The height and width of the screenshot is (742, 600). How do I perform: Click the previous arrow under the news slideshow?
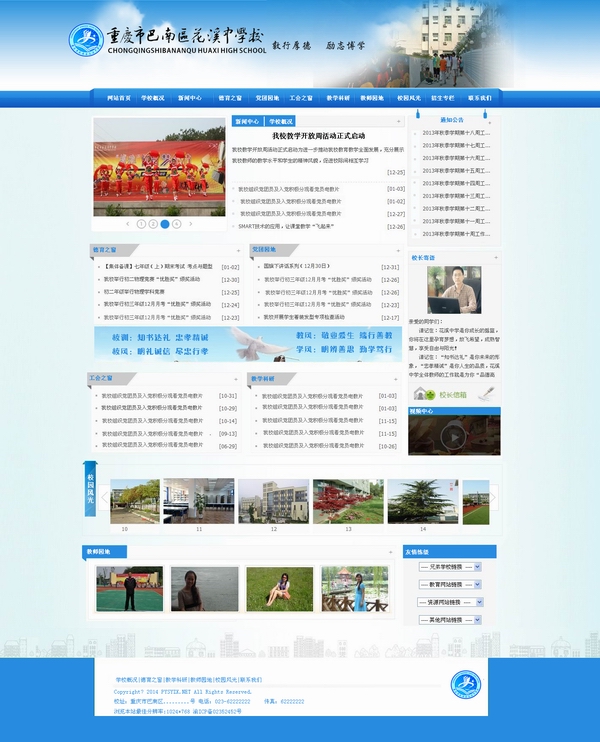129,224
